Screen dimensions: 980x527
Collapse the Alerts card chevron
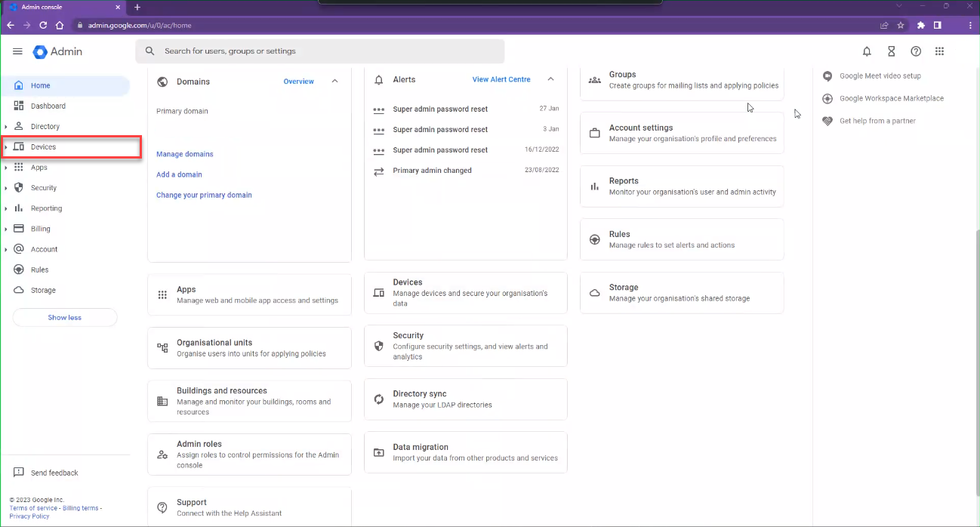pyautogui.click(x=550, y=79)
